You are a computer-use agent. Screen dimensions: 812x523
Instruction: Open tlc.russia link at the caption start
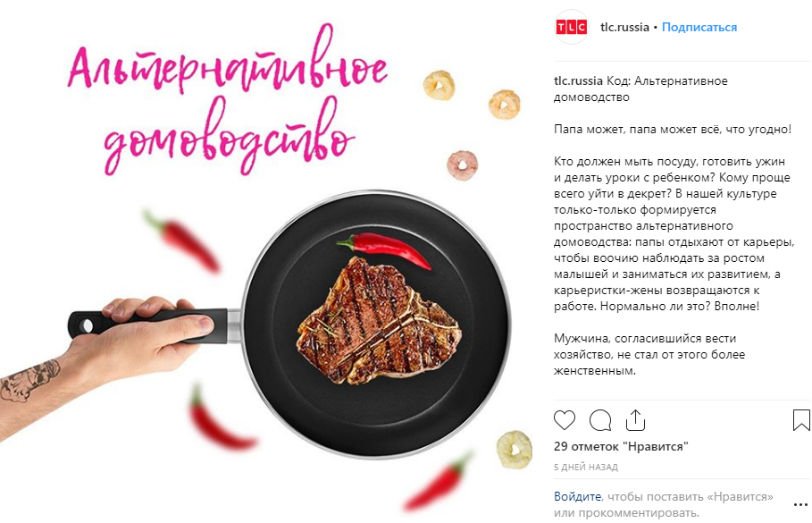coord(578,80)
